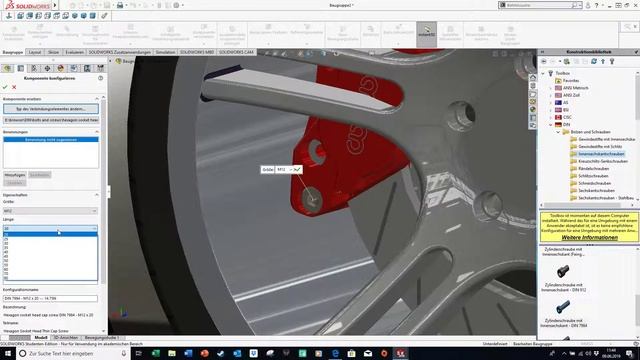The width and height of the screenshot is (640, 360).
Task: Expand SolidWorks menu arrow beside logo
Action: 55,5
